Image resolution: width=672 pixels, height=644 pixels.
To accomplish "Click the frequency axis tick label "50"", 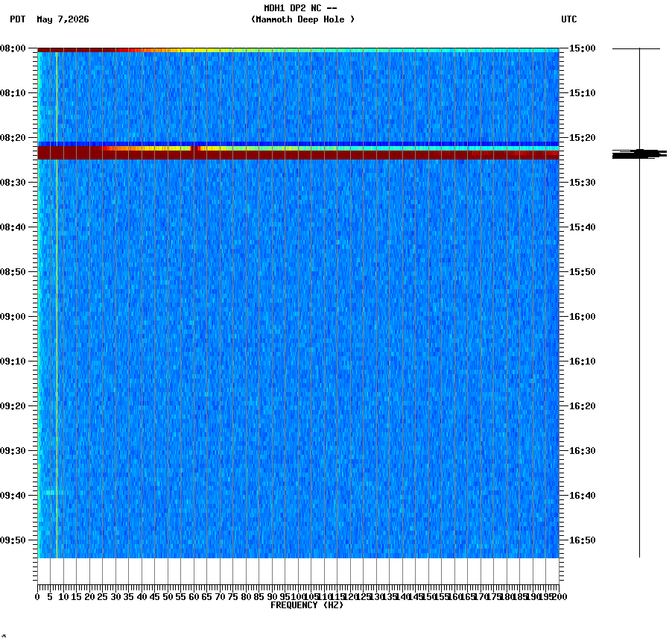I will [168, 597].
